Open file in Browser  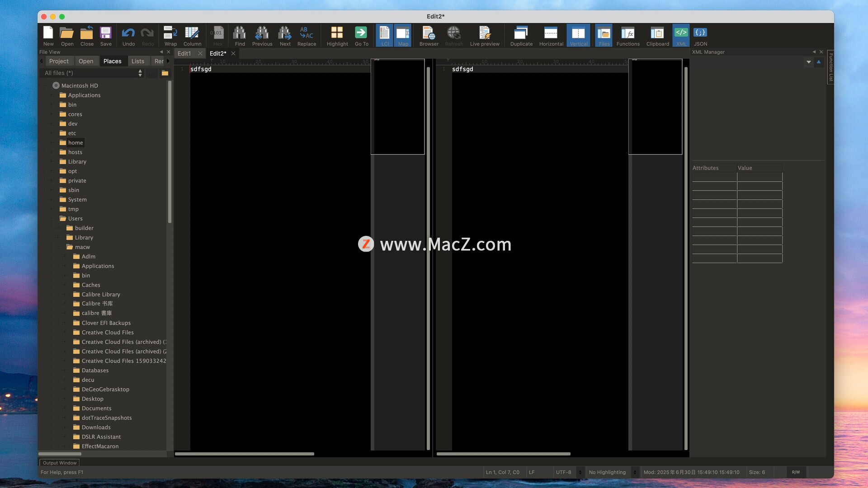click(429, 36)
